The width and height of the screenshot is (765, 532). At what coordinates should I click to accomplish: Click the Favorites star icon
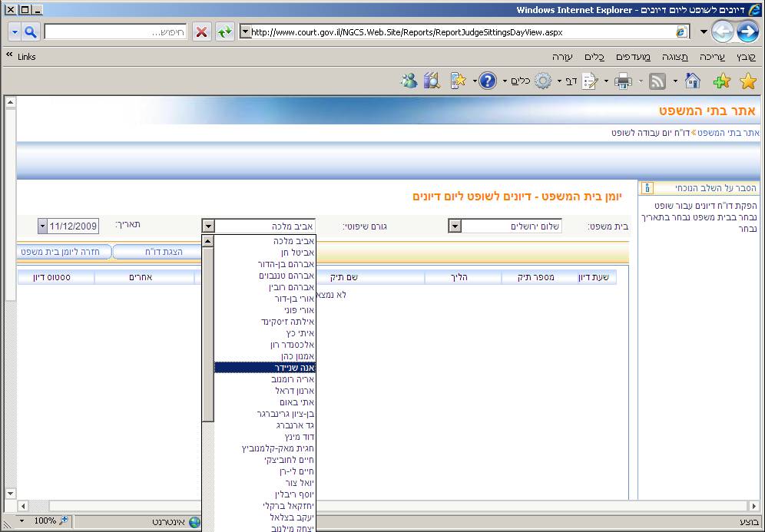747,81
